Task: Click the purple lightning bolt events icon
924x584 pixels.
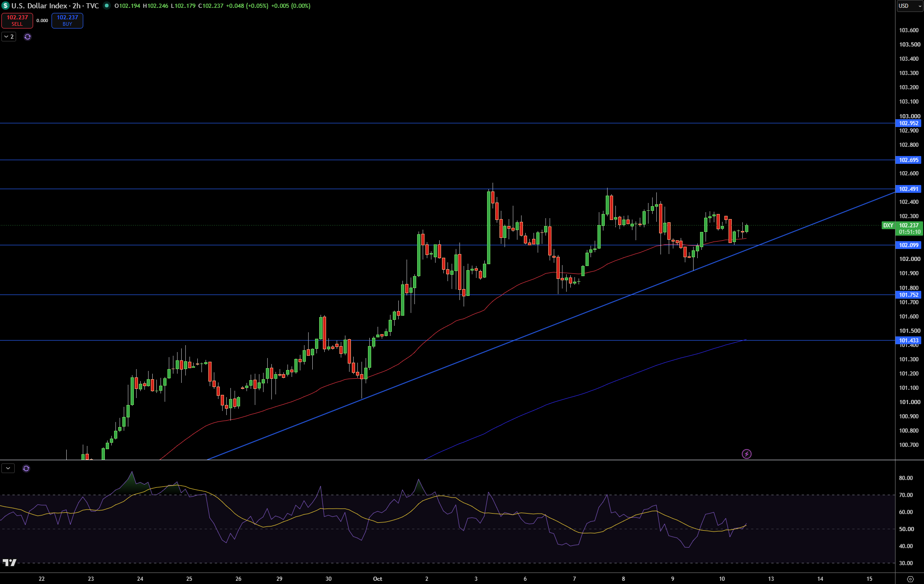Action: (x=746, y=454)
